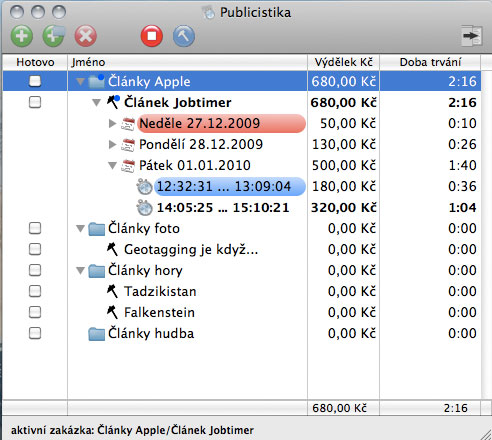
Task: Click calendar icon of Neděle 27.12.2009
Action: 128,123
